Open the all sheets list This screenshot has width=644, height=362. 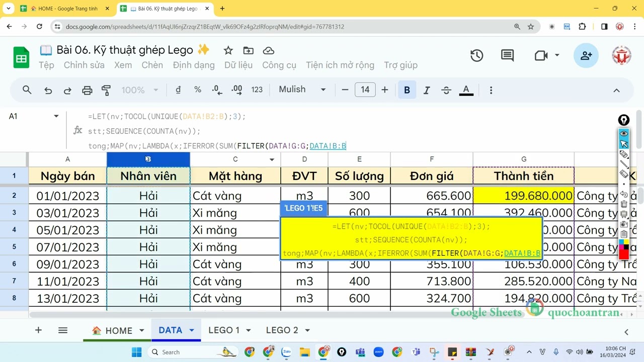coord(63,330)
